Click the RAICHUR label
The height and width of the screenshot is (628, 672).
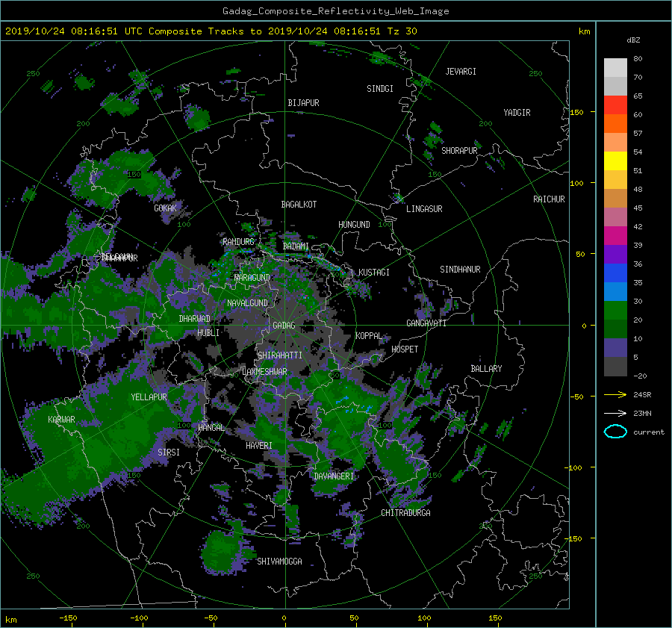[549, 199]
